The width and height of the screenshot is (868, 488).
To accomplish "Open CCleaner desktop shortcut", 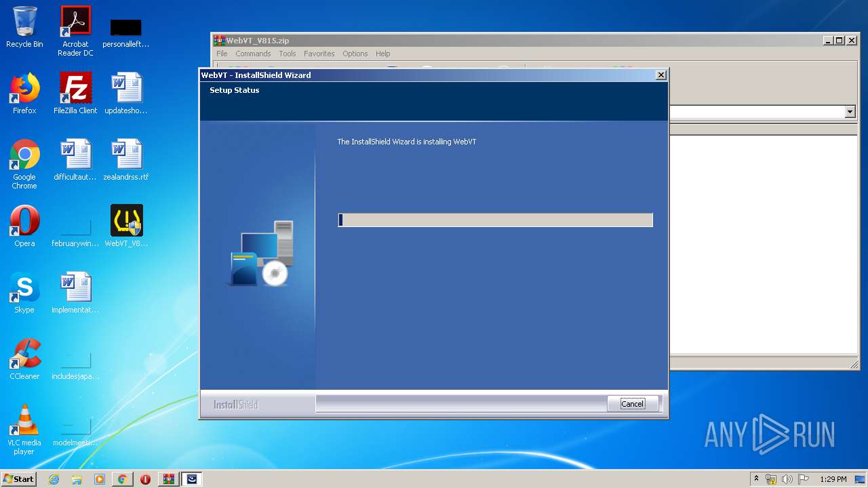I will click(x=24, y=359).
